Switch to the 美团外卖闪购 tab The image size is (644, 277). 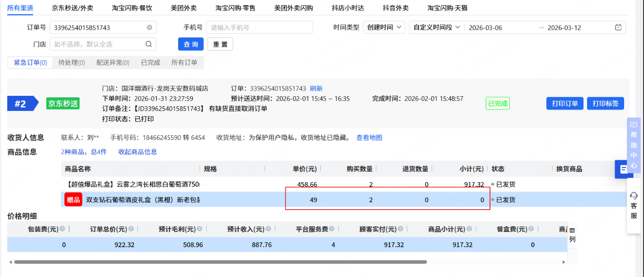tap(293, 8)
